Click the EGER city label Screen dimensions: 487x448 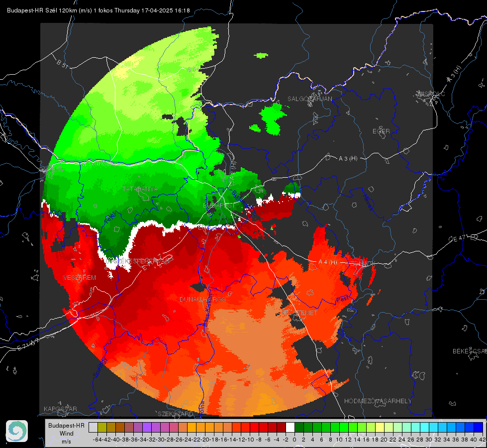(x=381, y=131)
